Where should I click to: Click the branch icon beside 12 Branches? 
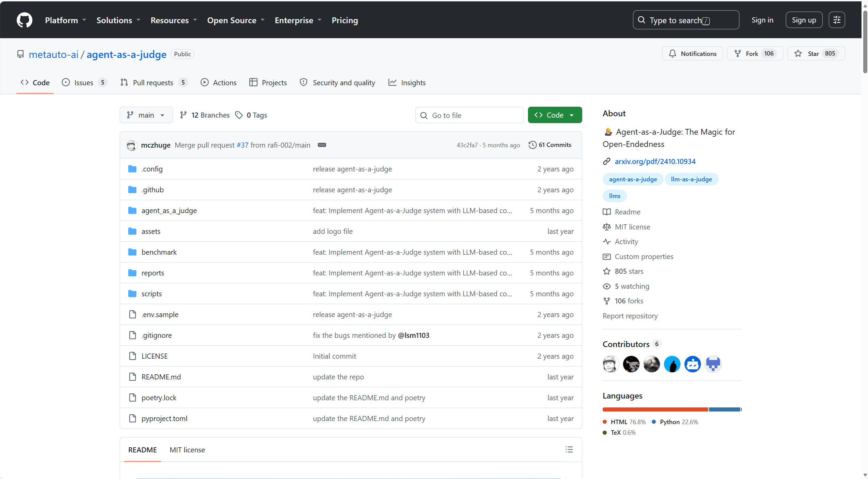(x=183, y=115)
